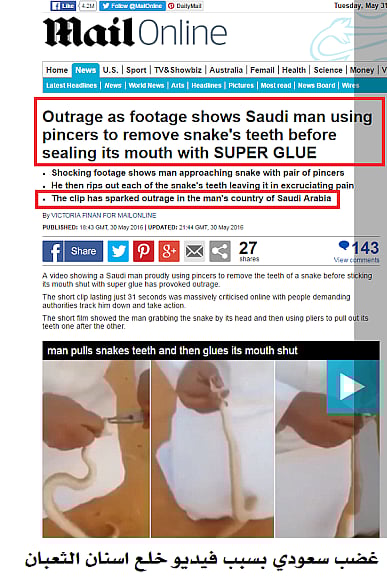Viewport: 387px width, 579px height.
Task: Go to the Health section
Action: (x=294, y=70)
